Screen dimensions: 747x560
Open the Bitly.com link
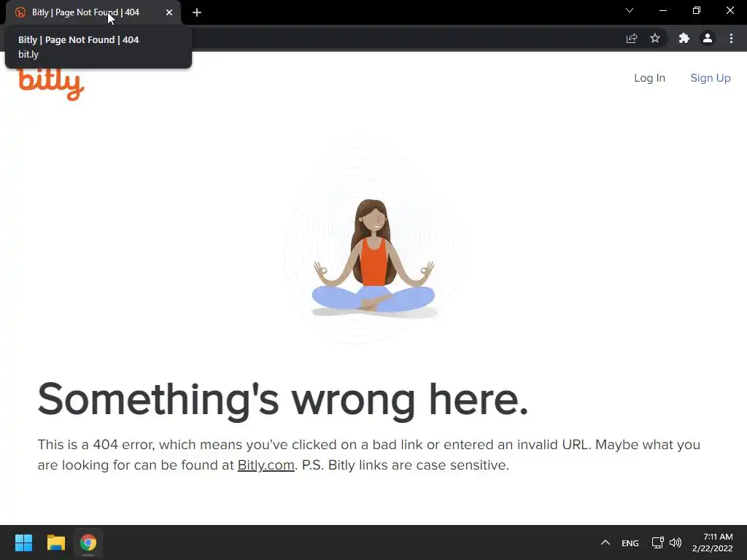tap(266, 464)
